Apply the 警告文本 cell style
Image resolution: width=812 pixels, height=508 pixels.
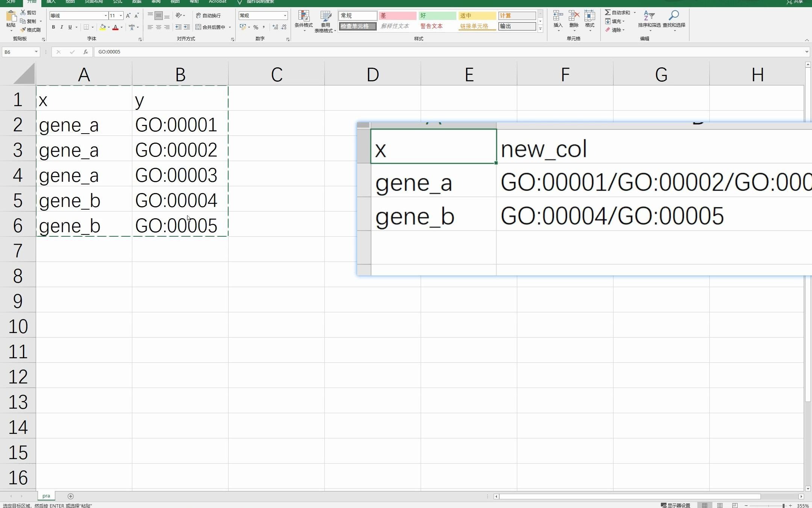pos(432,26)
